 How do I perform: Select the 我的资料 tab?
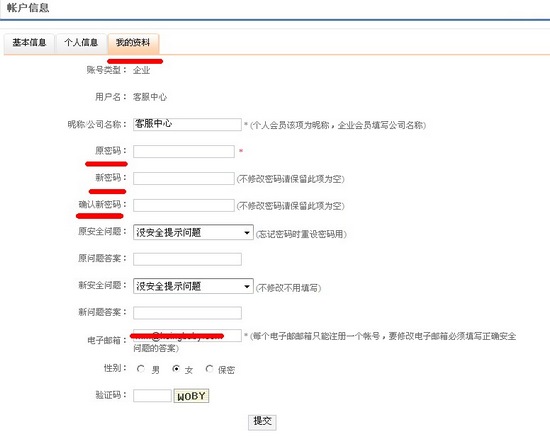click(x=133, y=43)
